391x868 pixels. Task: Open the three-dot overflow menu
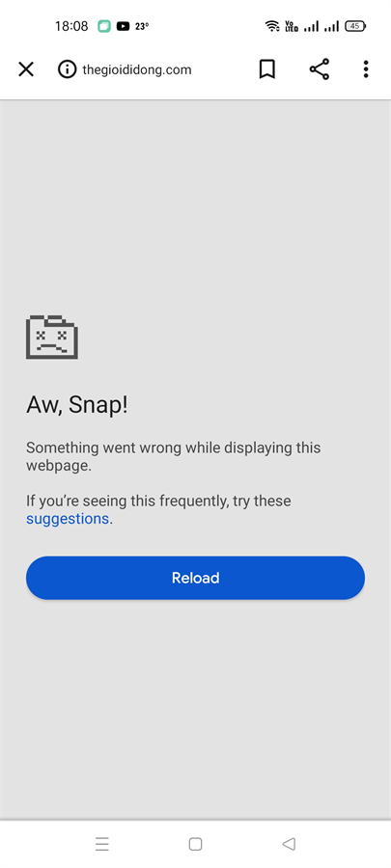point(366,69)
